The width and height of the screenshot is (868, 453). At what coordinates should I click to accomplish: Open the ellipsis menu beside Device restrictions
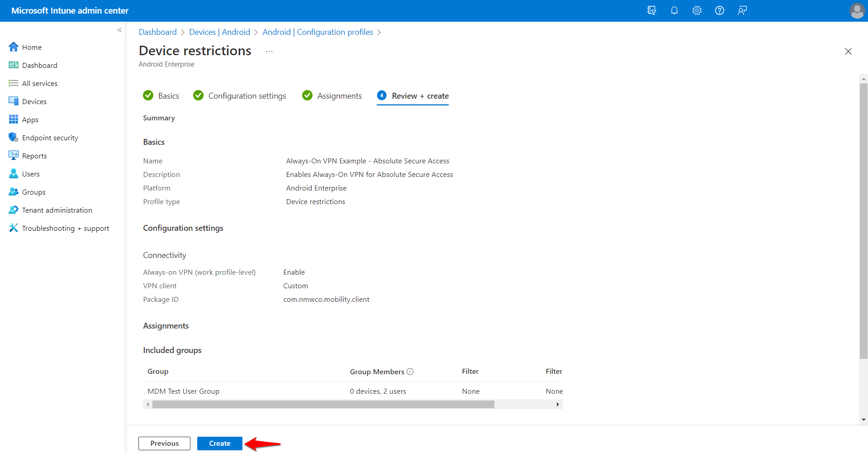(269, 51)
